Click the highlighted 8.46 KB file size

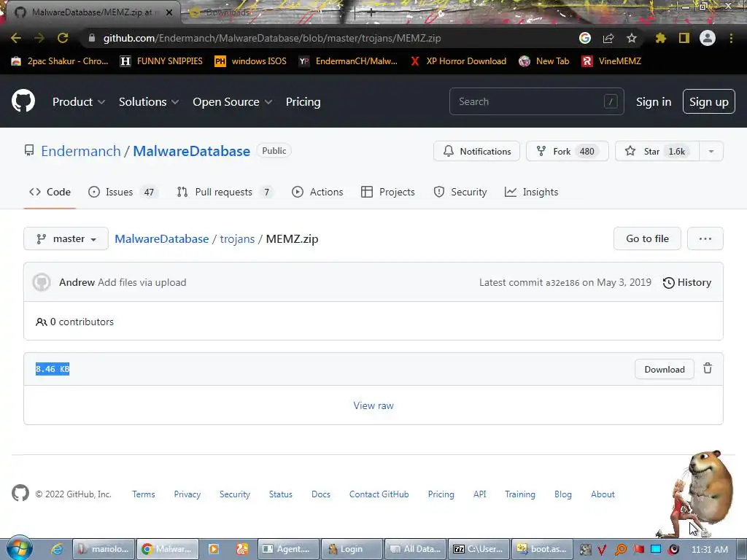point(53,368)
